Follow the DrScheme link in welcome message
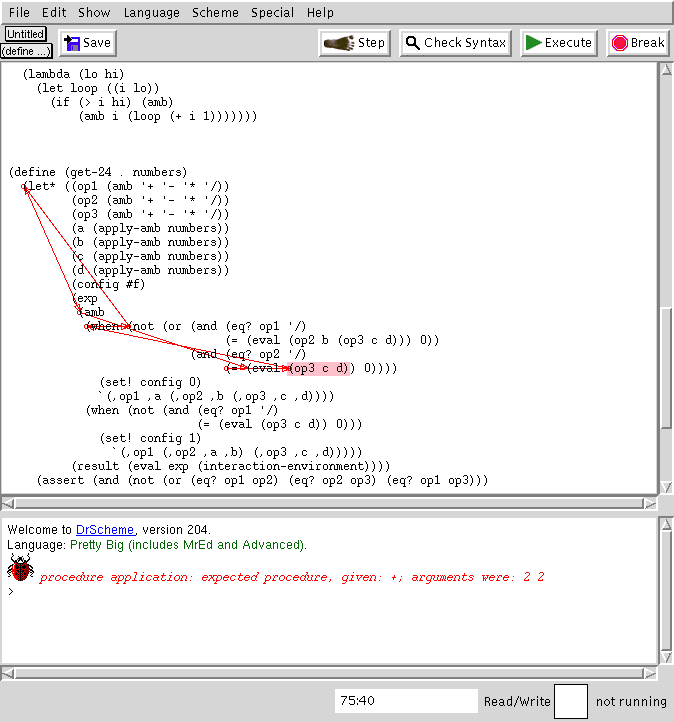Image resolution: width=674 pixels, height=722 pixels. point(106,530)
